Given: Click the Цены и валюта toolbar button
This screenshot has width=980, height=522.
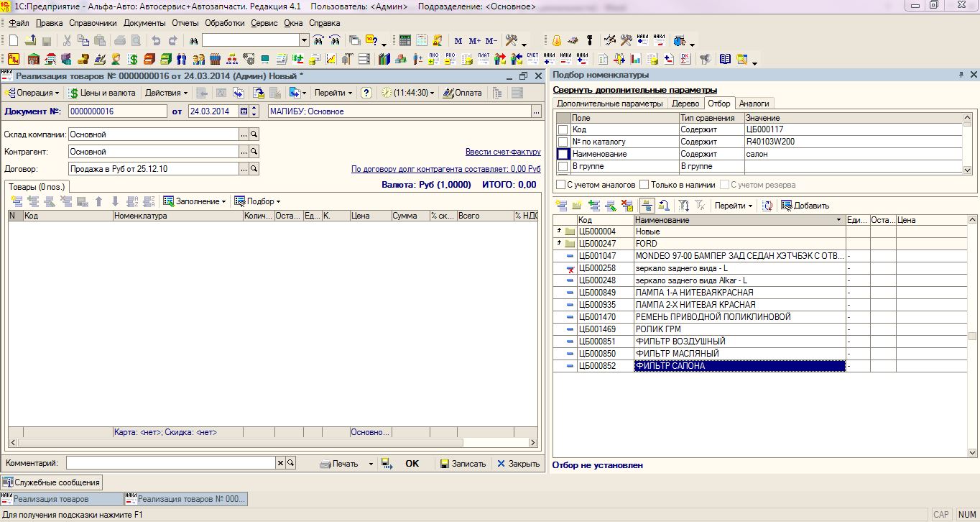Looking at the screenshot, I should (102, 93).
